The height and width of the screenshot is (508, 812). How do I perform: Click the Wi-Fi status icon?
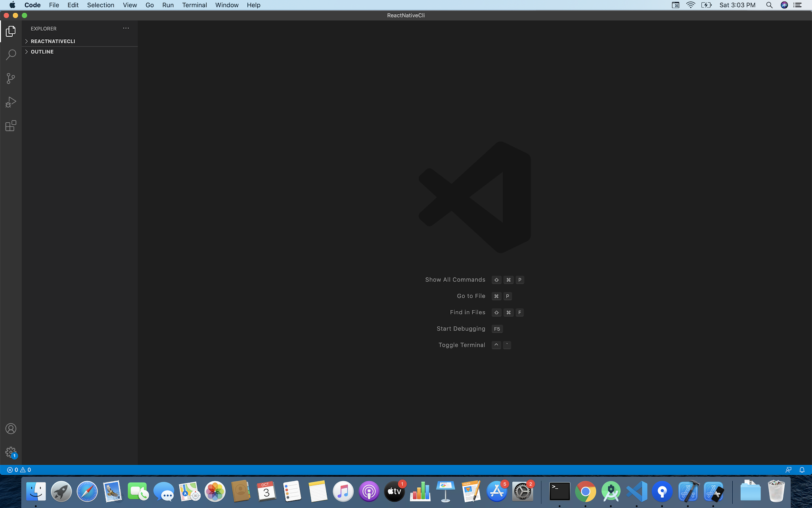click(690, 5)
